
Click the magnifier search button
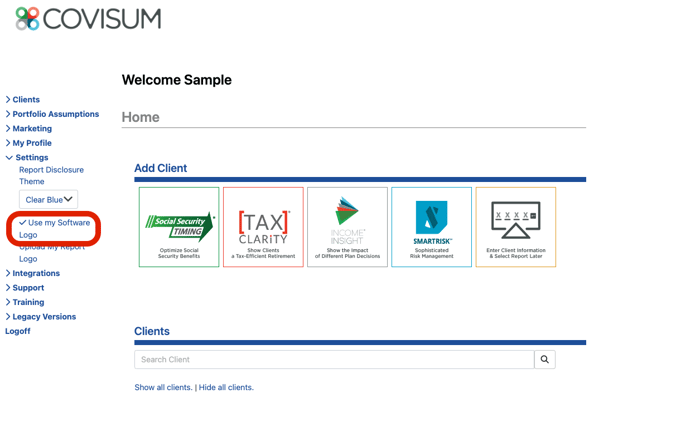point(545,360)
